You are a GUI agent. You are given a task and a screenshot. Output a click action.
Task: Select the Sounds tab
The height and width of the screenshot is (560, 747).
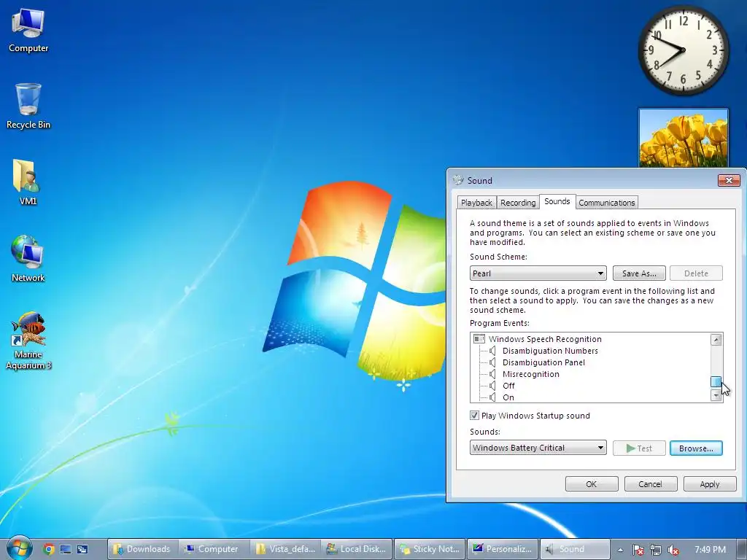(557, 201)
